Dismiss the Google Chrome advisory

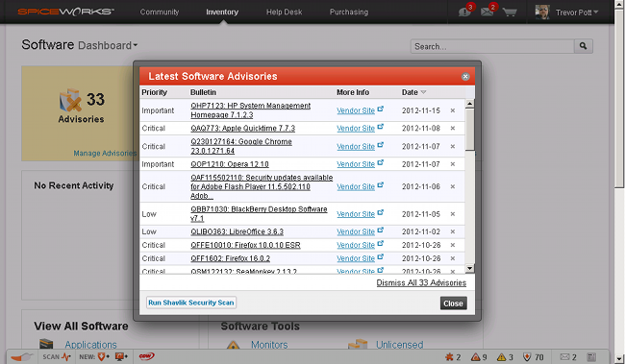click(453, 146)
